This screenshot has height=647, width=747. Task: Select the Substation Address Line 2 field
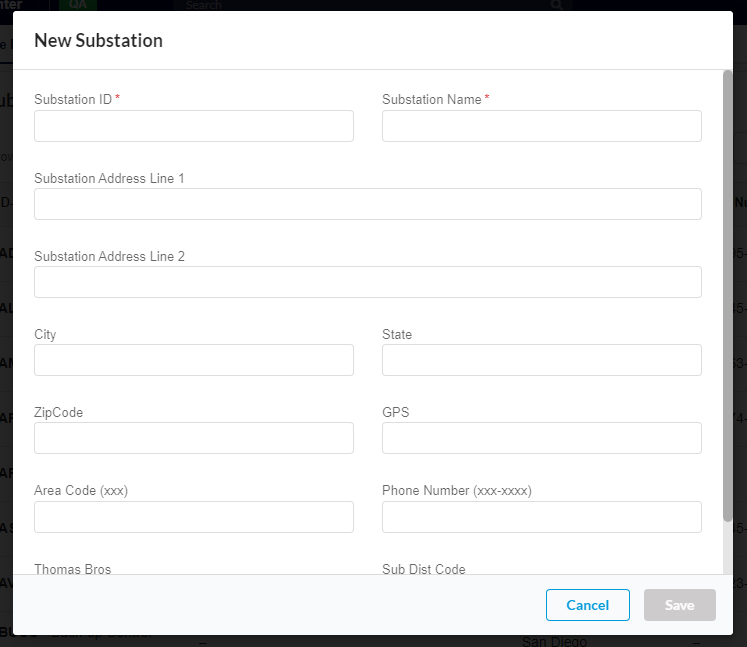point(367,282)
